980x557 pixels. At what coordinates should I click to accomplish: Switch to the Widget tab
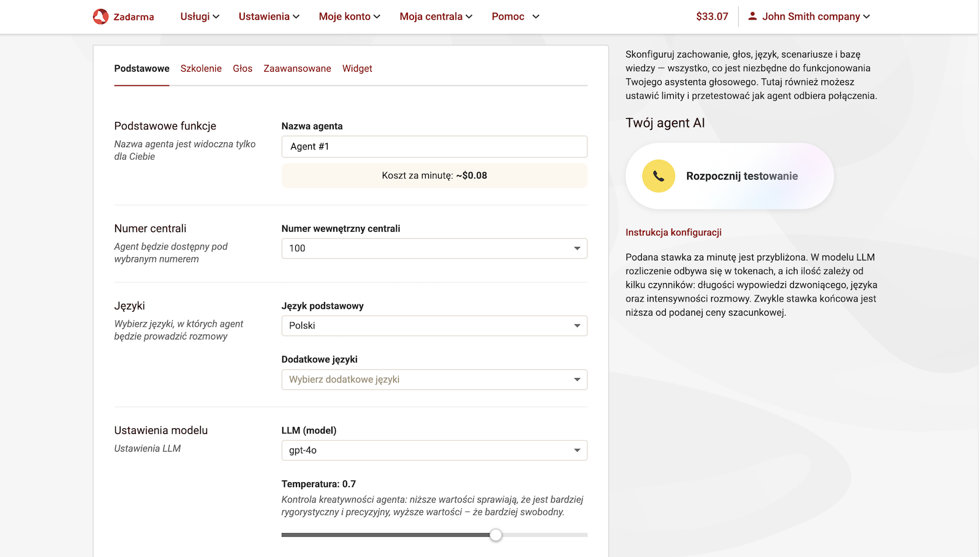(357, 69)
